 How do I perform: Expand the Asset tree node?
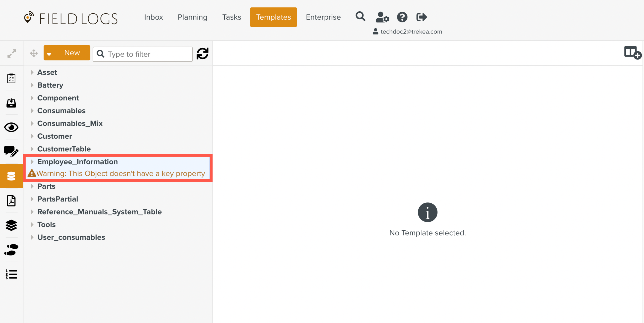click(32, 72)
